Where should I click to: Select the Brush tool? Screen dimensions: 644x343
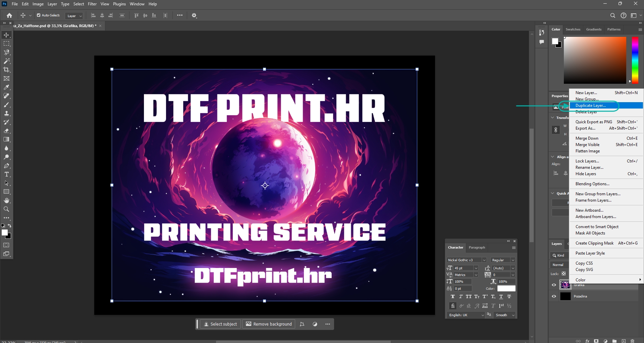point(6,105)
